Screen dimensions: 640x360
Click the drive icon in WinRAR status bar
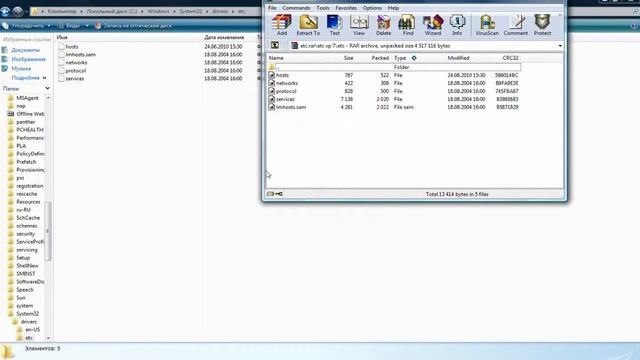270,194
